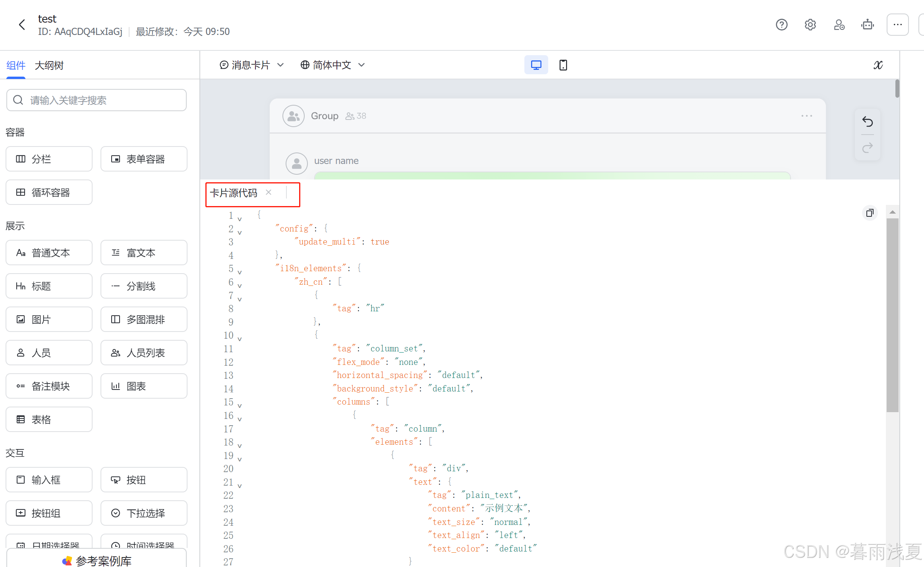Open the 消息卡片 dropdown
This screenshot has width=924, height=567.
(252, 65)
